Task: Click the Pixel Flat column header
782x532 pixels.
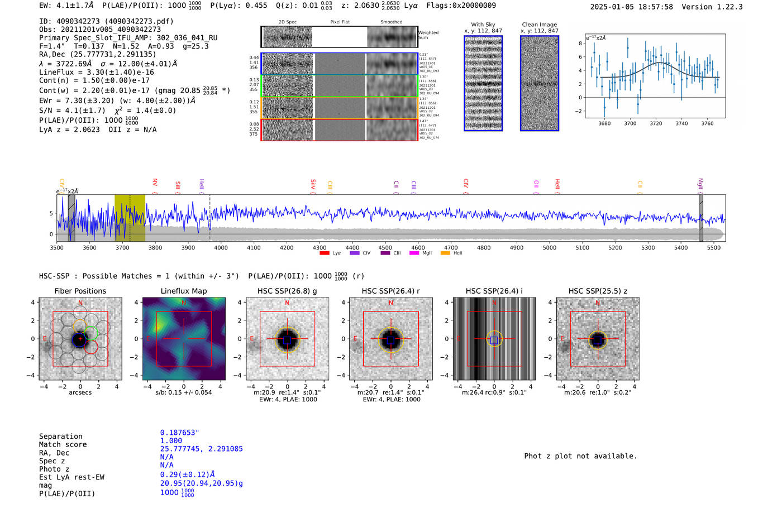Action: 340,22
